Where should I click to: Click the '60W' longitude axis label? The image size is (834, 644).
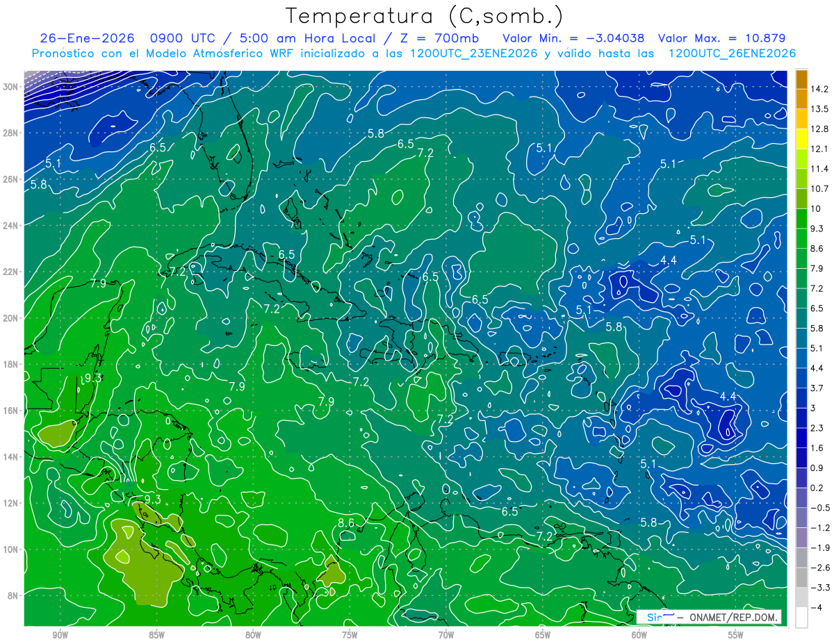tap(639, 635)
